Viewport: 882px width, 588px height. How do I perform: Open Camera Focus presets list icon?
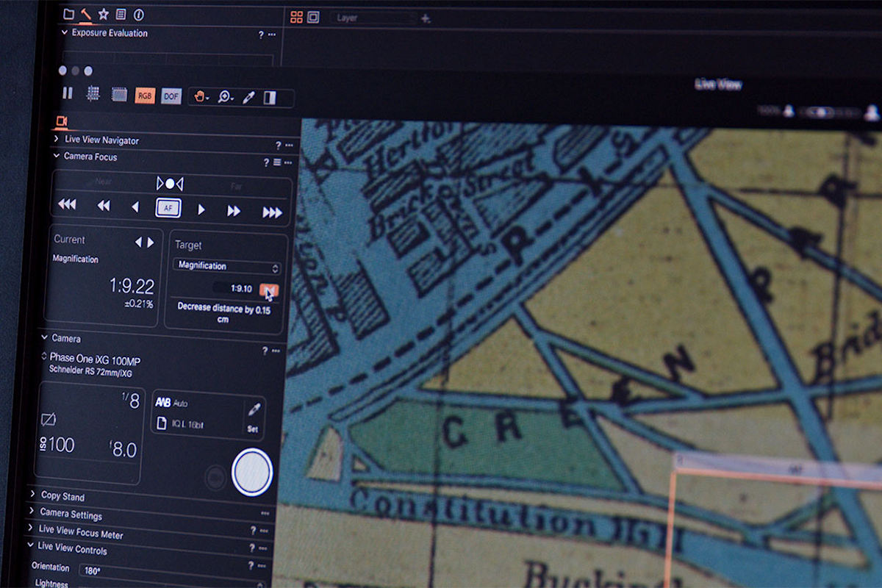(x=277, y=162)
